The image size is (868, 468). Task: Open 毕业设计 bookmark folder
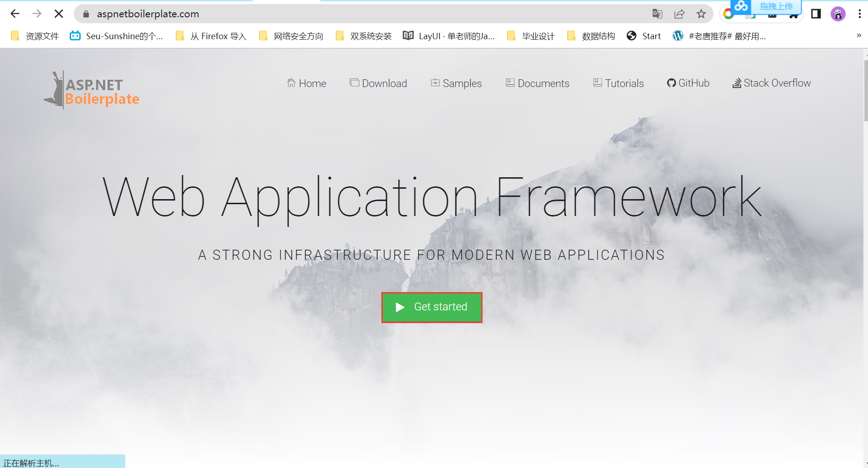(531, 36)
